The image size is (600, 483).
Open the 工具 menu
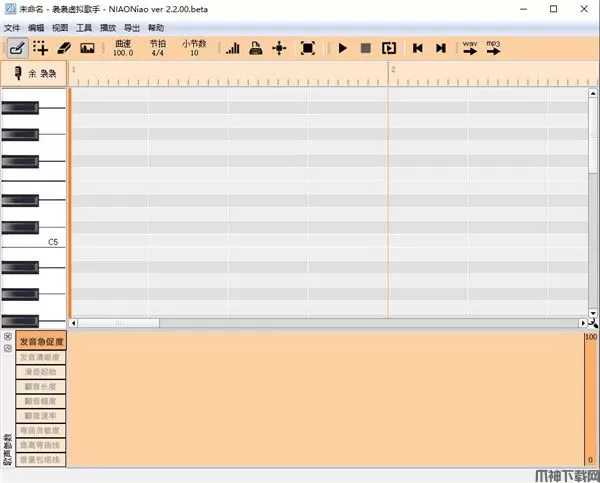[x=84, y=28]
